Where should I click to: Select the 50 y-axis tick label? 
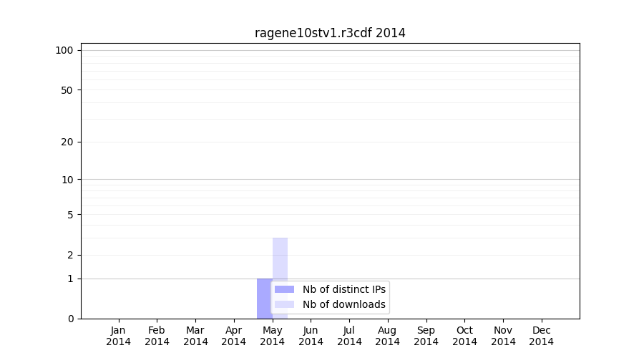pyautogui.click(x=67, y=90)
